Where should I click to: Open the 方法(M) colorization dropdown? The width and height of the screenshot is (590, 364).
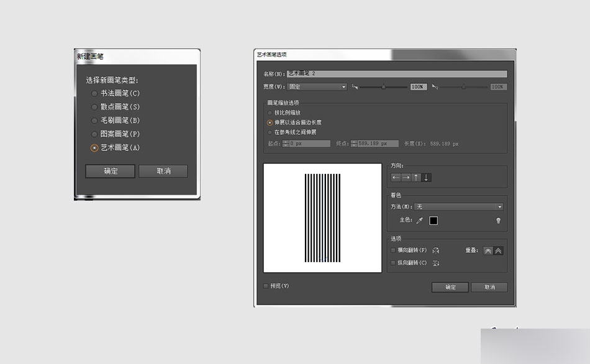[458, 207]
